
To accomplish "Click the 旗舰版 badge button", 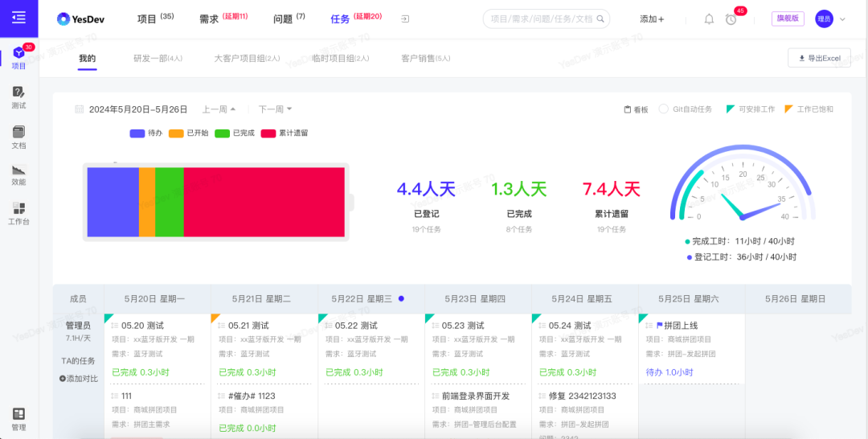I will (788, 18).
